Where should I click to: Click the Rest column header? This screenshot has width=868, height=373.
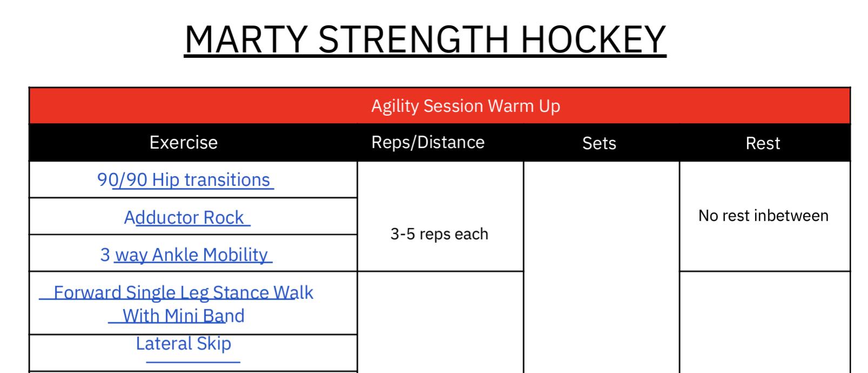(x=763, y=143)
